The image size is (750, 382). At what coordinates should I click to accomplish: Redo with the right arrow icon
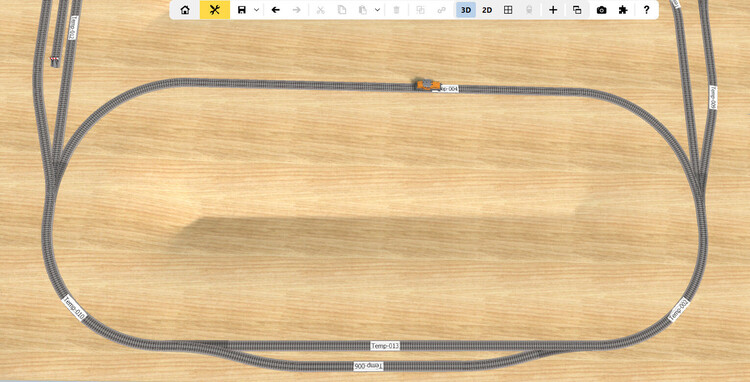[x=297, y=10]
